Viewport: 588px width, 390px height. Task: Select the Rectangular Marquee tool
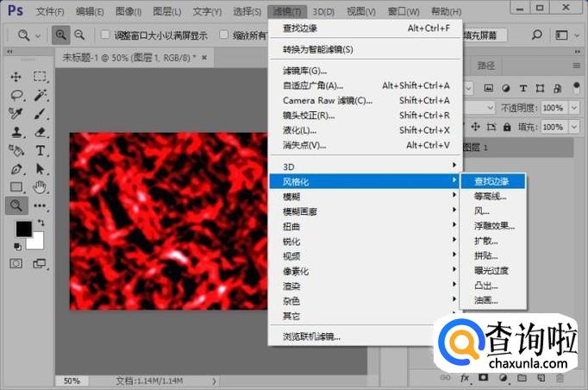tap(40, 77)
